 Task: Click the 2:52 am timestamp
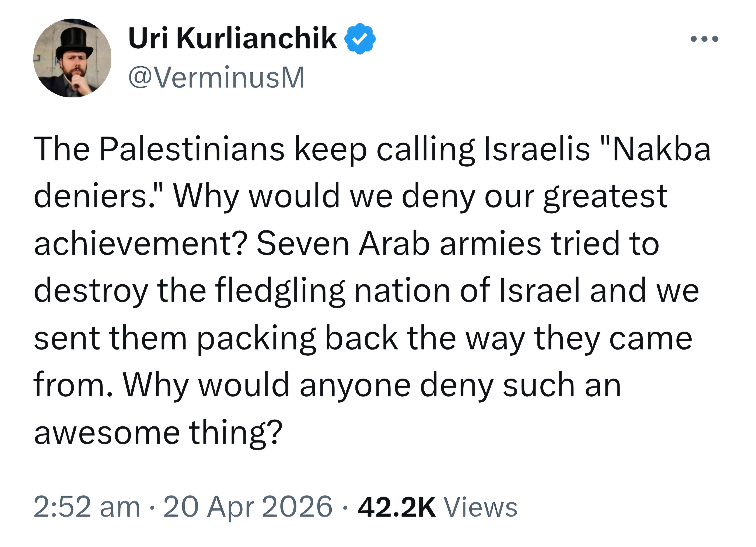click(87, 507)
